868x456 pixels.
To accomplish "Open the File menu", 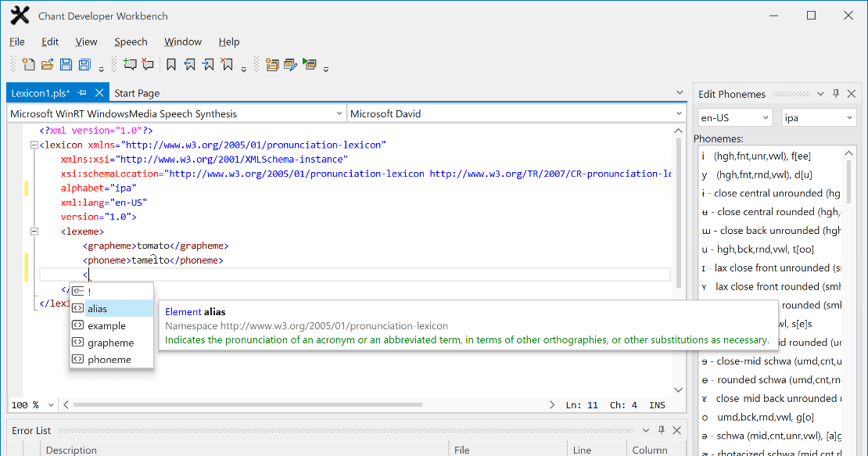I will [x=17, y=41].
